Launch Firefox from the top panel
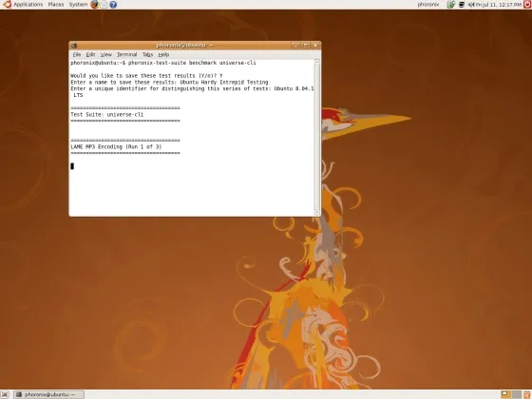Screen dimensions: 532x399 click(x=95, y=5)
